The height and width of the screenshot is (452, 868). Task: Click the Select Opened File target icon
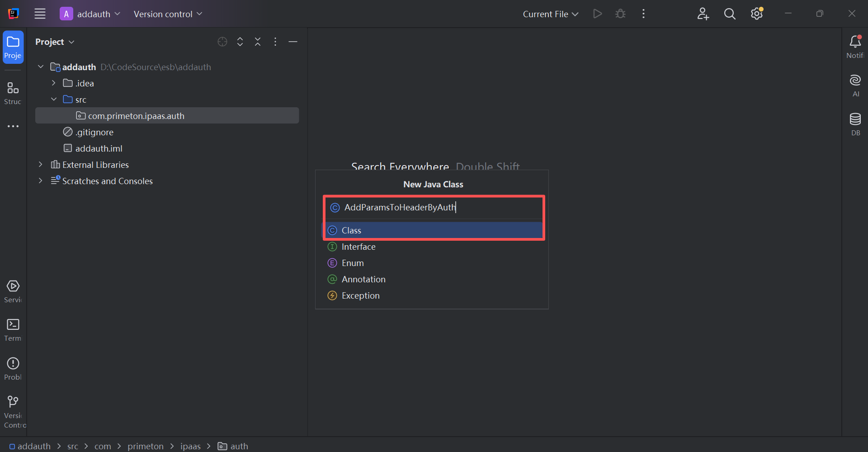pos(222,42)
